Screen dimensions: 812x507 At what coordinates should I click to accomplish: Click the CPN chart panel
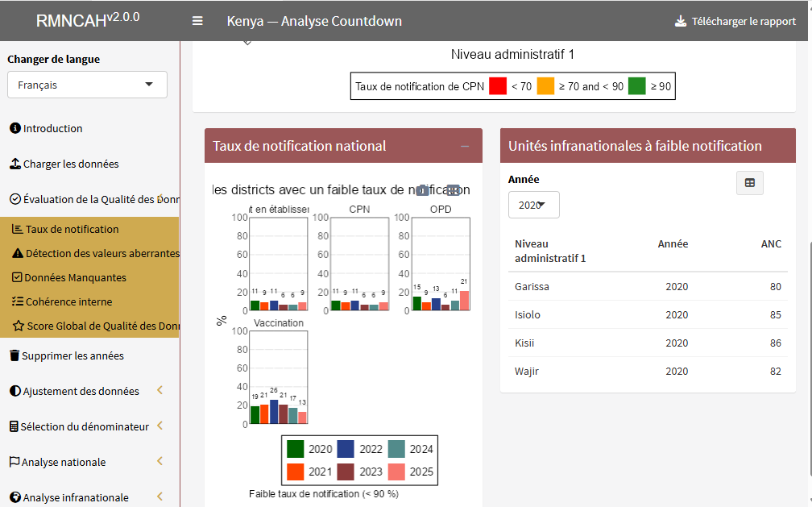point(359,264)
